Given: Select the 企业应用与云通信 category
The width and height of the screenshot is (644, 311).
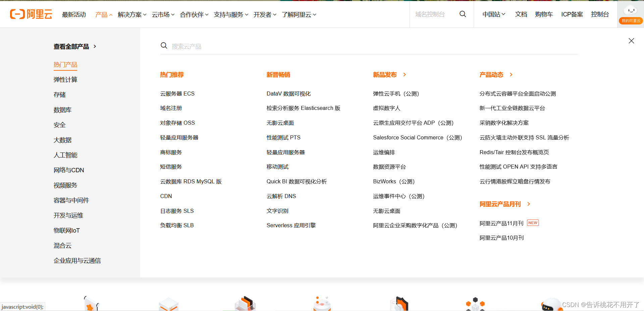Looking at the screenshot, I should point(77,261).
